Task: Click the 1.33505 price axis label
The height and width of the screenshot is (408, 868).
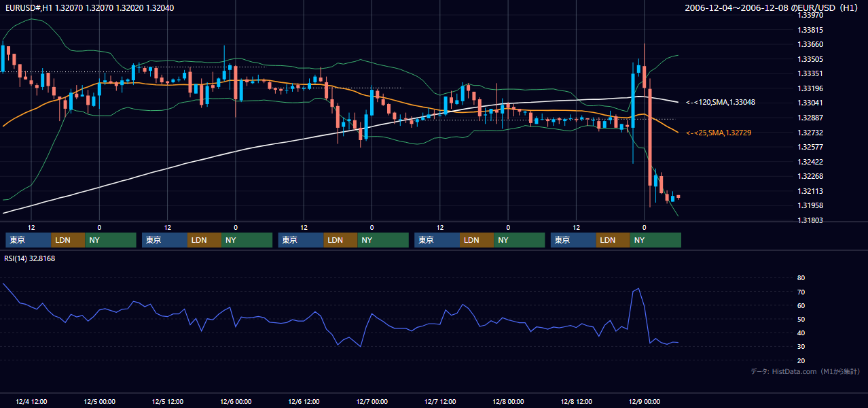Action: coord(810,59)
